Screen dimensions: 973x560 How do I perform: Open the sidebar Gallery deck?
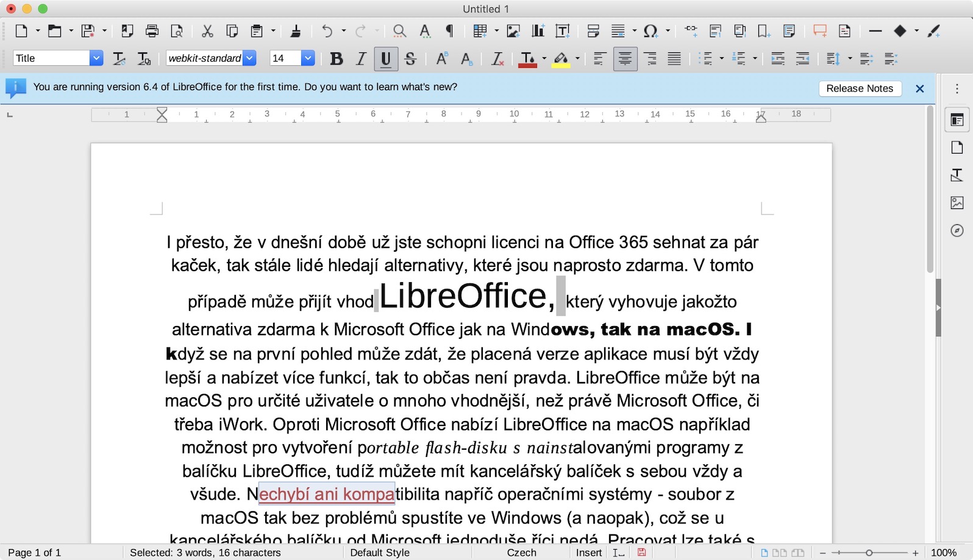[x=957, y=203]
